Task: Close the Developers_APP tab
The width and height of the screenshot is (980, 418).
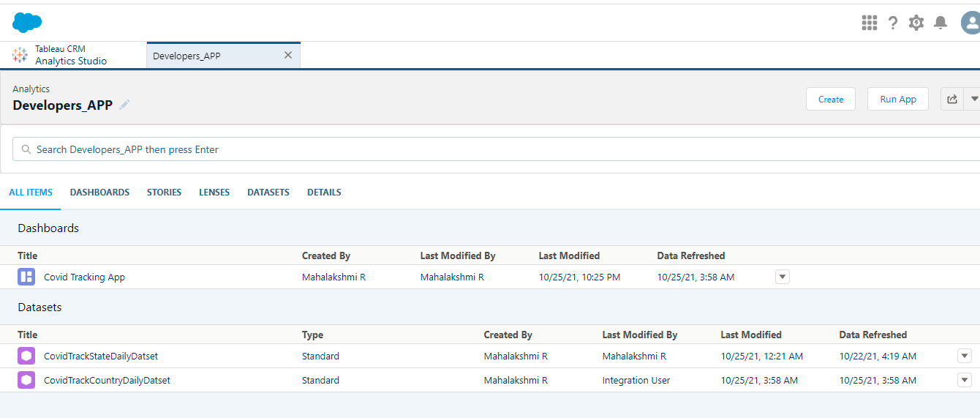Action: coord(287,55)
